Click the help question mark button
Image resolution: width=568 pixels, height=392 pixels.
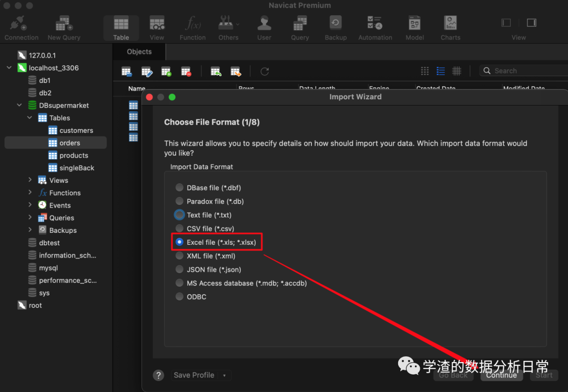158,375
